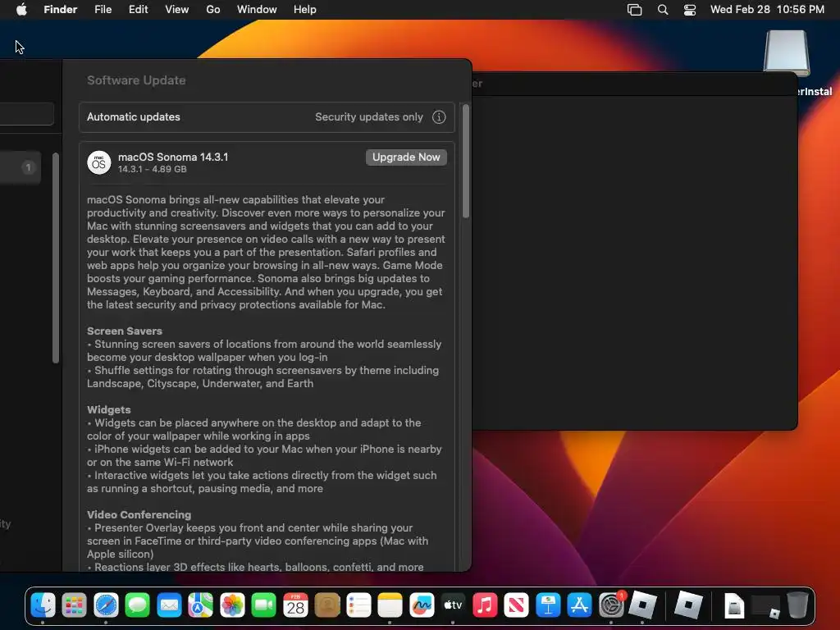Open the Edit menu
Screen dimensions: 840x630
[x=138, y=10]
